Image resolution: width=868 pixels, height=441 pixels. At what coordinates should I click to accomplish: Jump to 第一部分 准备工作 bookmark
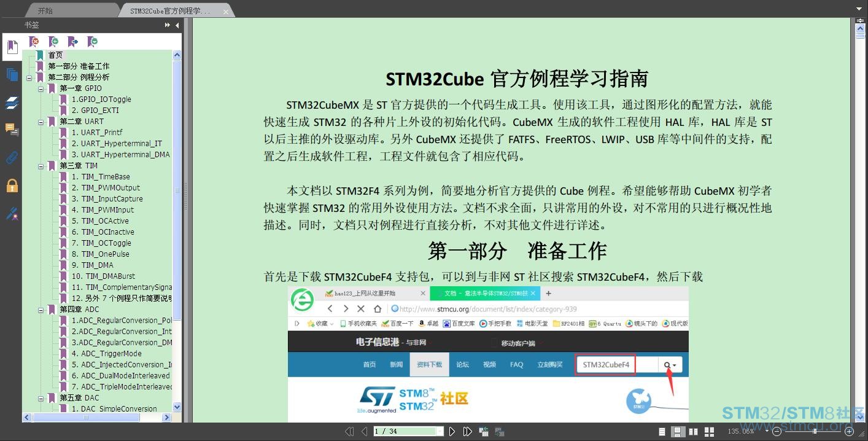79,66
